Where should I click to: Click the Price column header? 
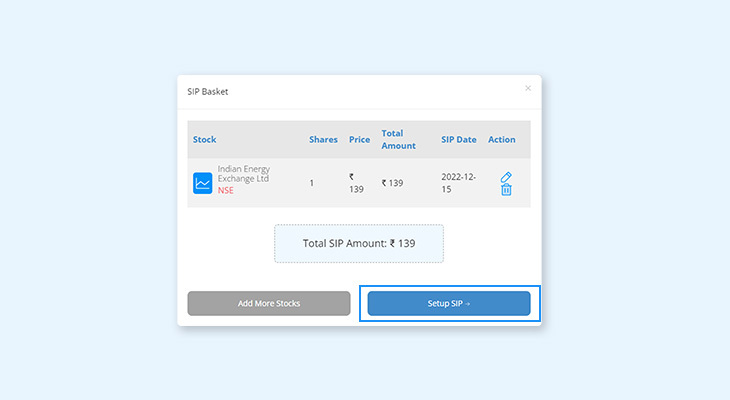tap(360, 139)
